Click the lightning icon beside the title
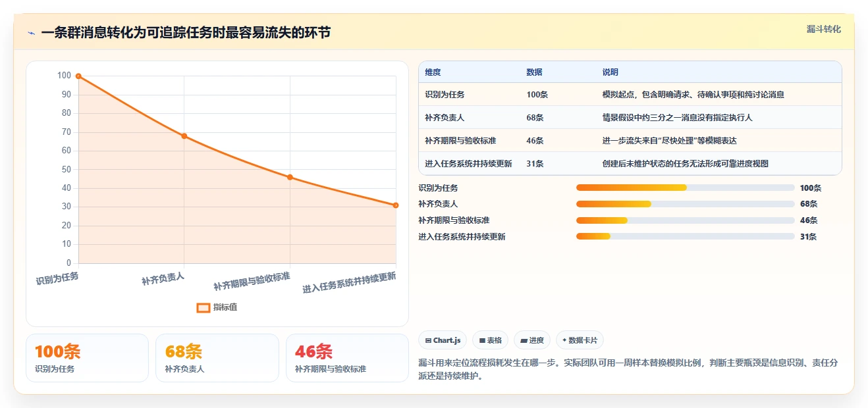This screenshot has width=868, height=408. [x=31, y=33]
